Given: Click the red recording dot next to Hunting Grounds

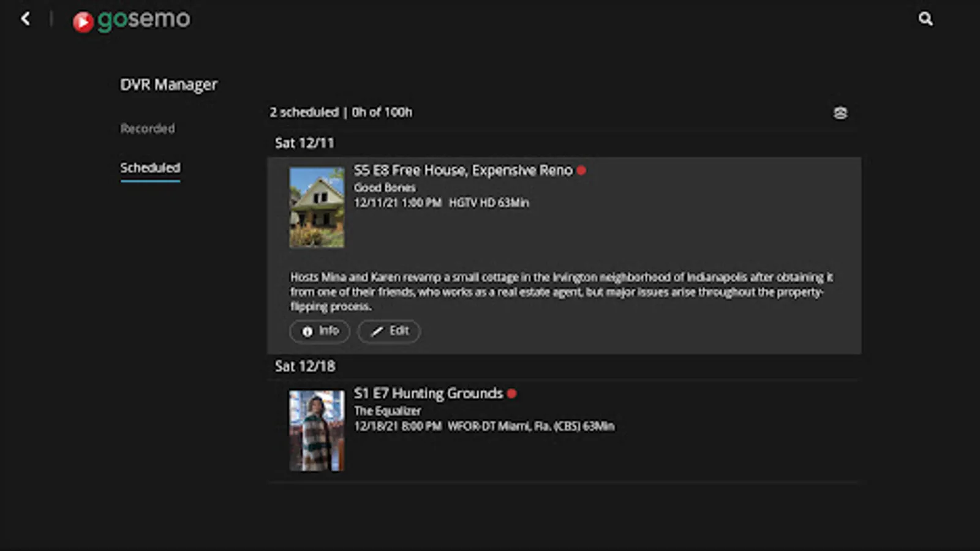Looking at the screenshot, I should tap(512, 394).
